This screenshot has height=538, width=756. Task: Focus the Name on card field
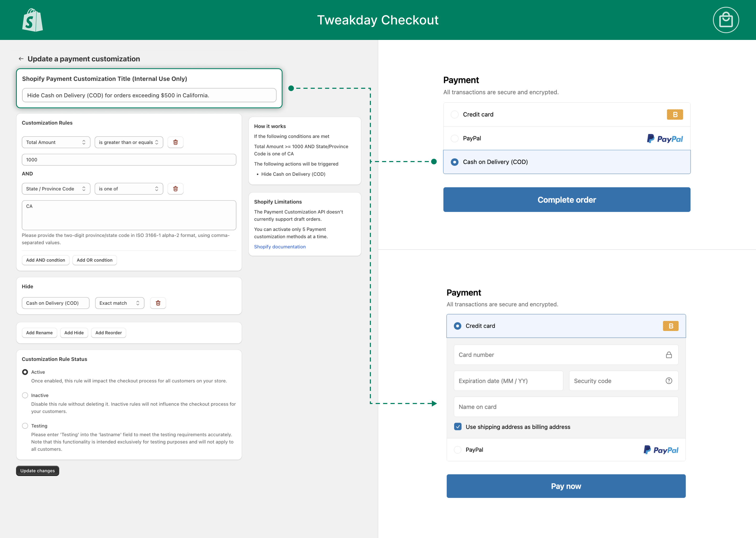[566, 407]
